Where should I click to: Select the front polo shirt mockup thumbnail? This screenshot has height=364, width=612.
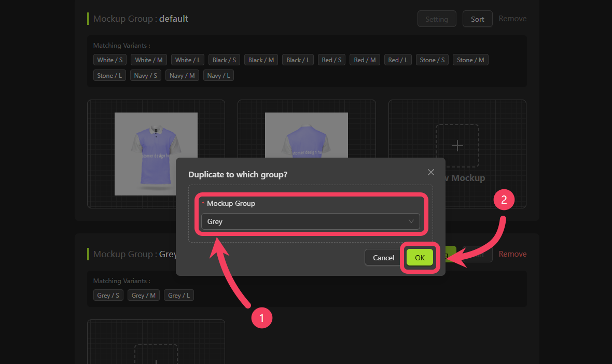click(x=156, y=153)
